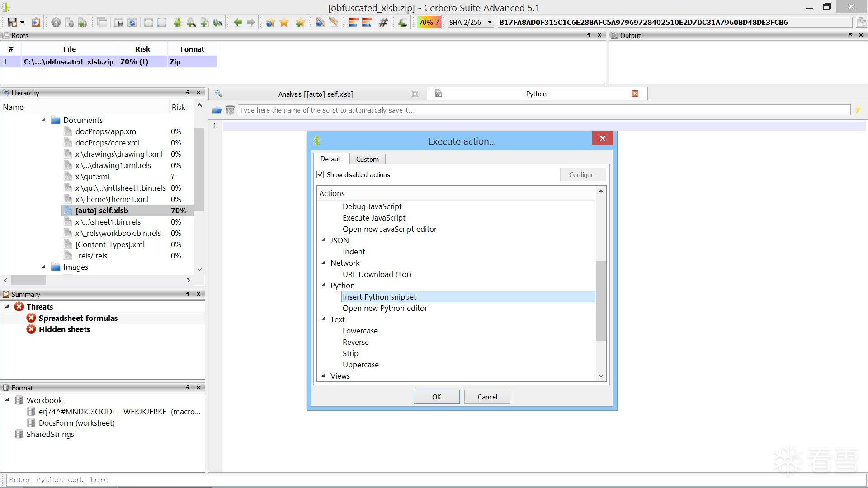The image size is (868, 488).
Task: Click the settings gear toolbar icon
Action: [x=56, y=22]
